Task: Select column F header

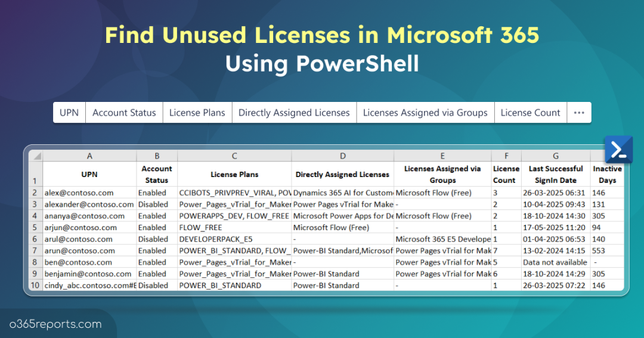Action: (506, 156)
